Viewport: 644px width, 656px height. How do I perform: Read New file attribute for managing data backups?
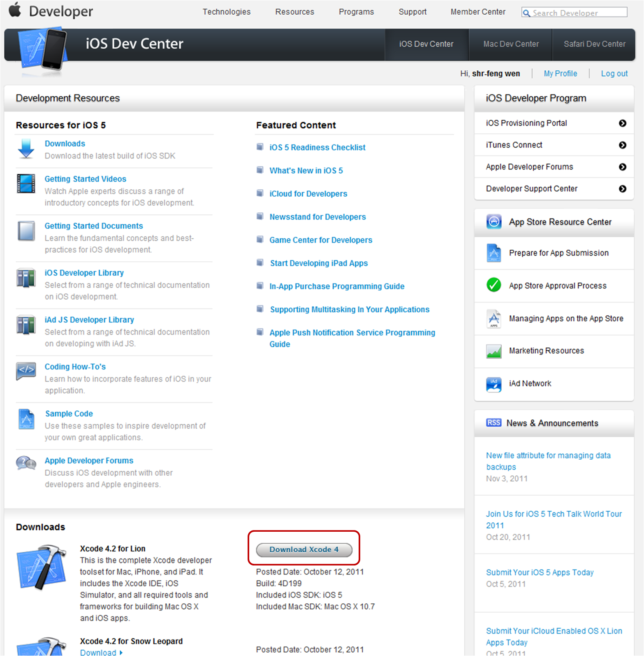tap(548, 461)
